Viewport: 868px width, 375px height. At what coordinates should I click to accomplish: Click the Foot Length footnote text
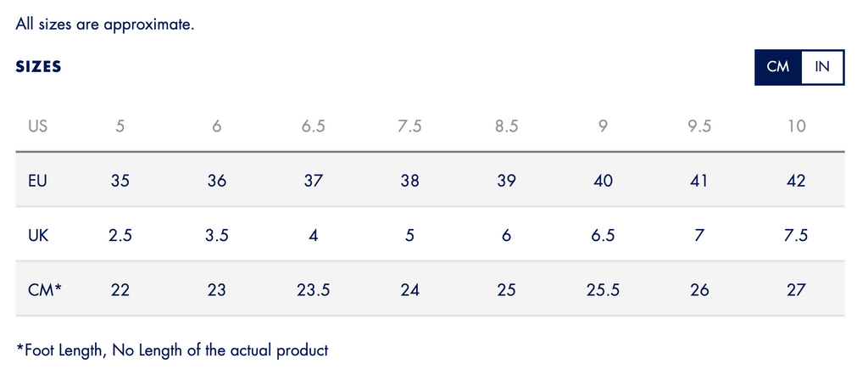coord(172,350)
